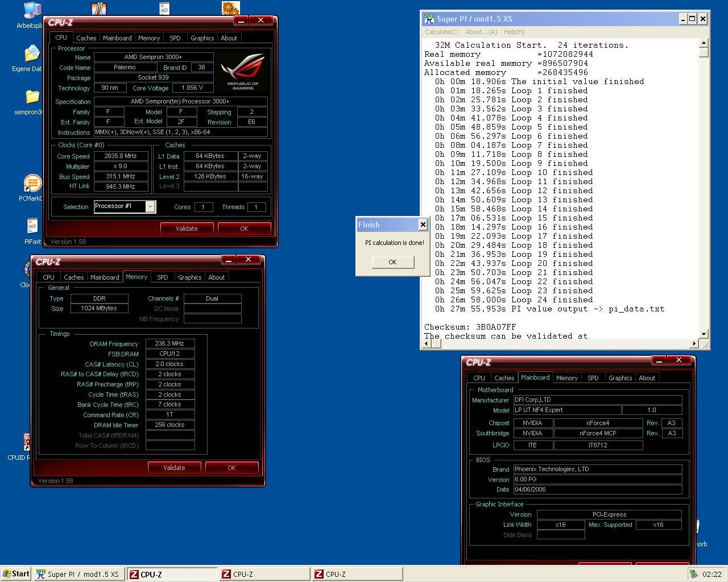Launch the CPUID desktop shortcut
This screenshot has height=582, width=728.
(26, 442)
